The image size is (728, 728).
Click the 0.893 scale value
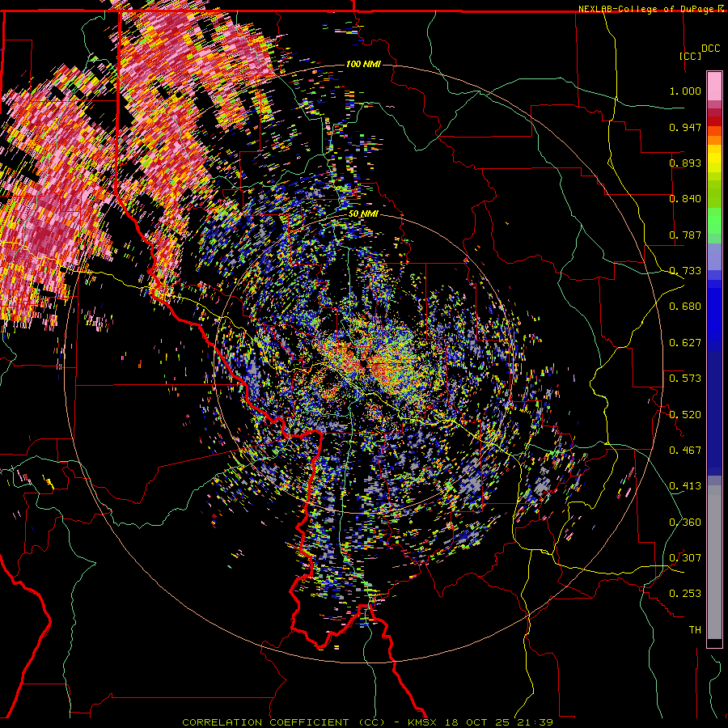pyautogui.click(x=685, y=163)
